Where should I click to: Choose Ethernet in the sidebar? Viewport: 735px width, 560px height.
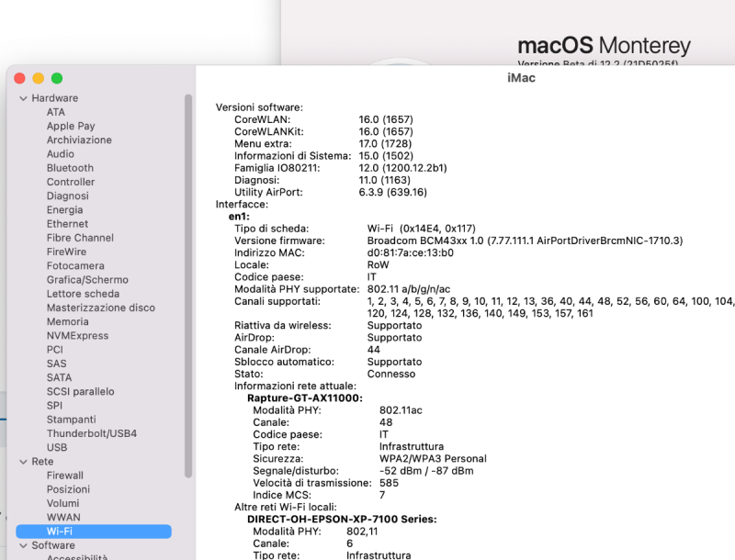(x=67, y=224)
